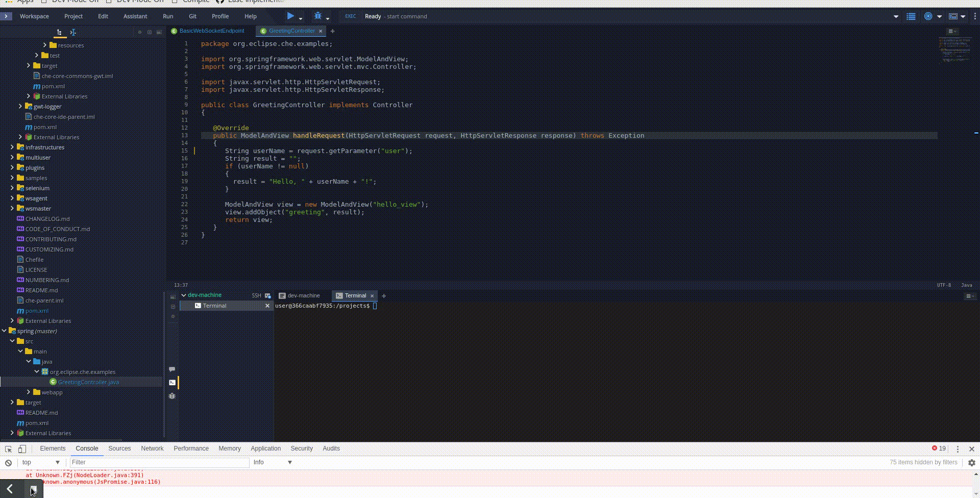Open the Run icon dropdown arrow
980x498 pixels.
301,18
